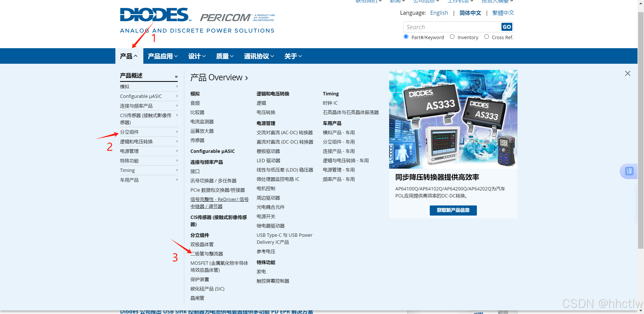Open the 栅极驱动器 link
The image size is (644, 314).
point(268,151)
